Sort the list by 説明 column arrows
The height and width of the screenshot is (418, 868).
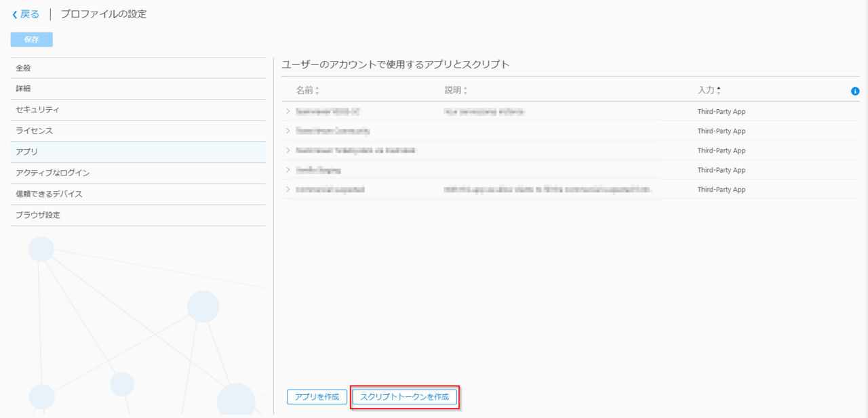point(465,91)
